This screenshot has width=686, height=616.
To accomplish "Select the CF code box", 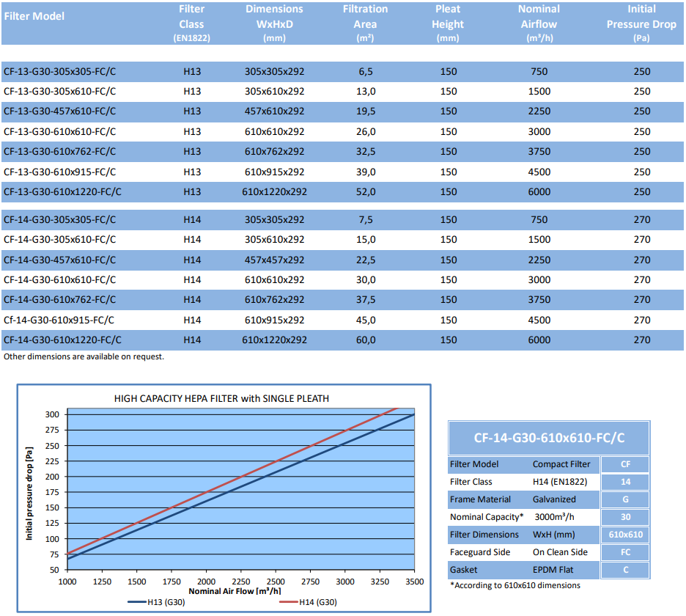I will (x=625, y=464).
